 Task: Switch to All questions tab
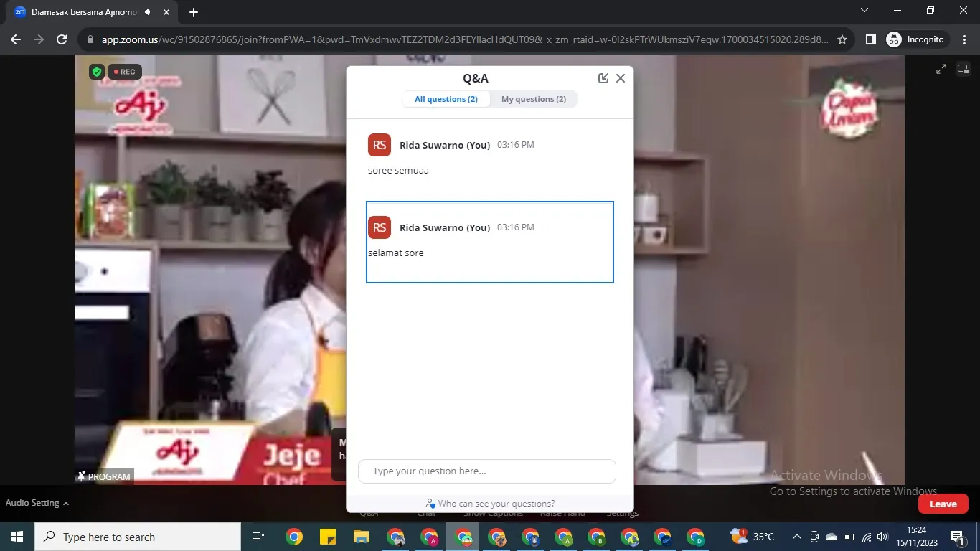tap(446, 99)
